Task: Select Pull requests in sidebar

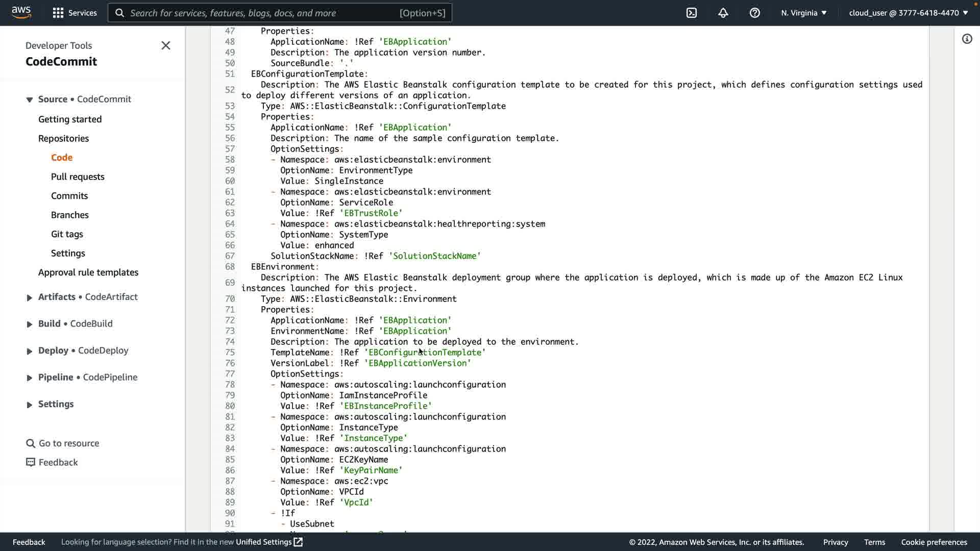Action: pos(78,177)
